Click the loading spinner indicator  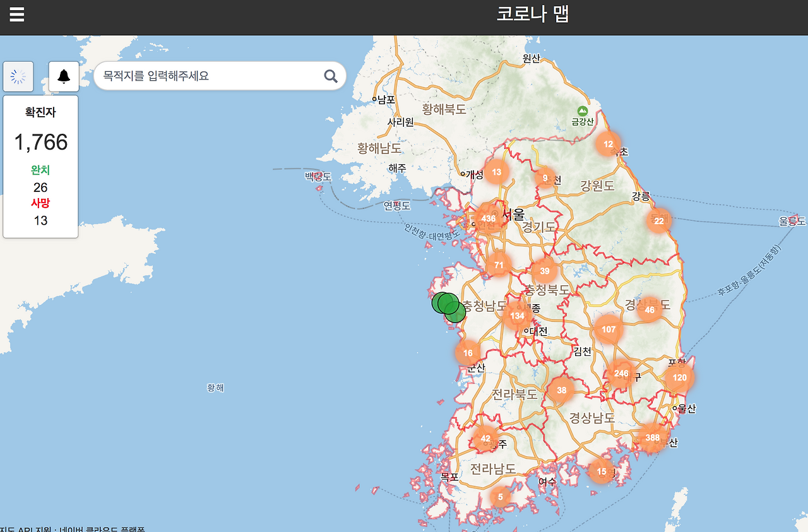18,76
